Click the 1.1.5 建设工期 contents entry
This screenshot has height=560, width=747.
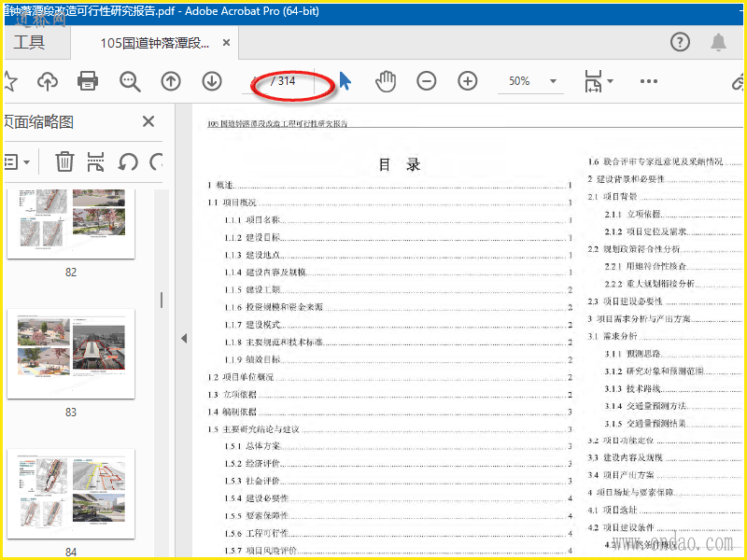coord(399,290)
